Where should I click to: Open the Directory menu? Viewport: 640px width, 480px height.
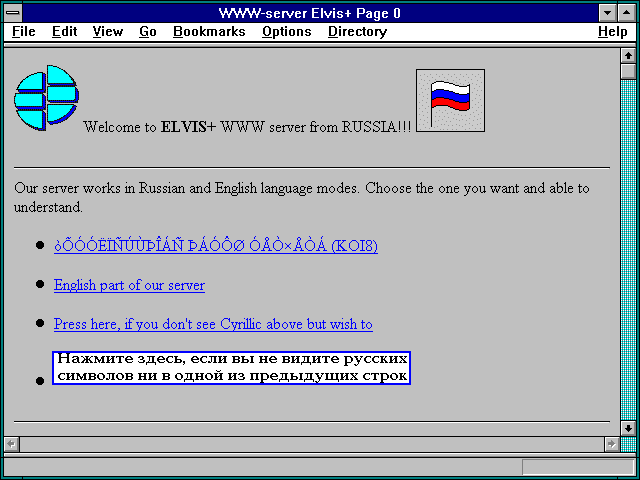(x=358, y=32)
